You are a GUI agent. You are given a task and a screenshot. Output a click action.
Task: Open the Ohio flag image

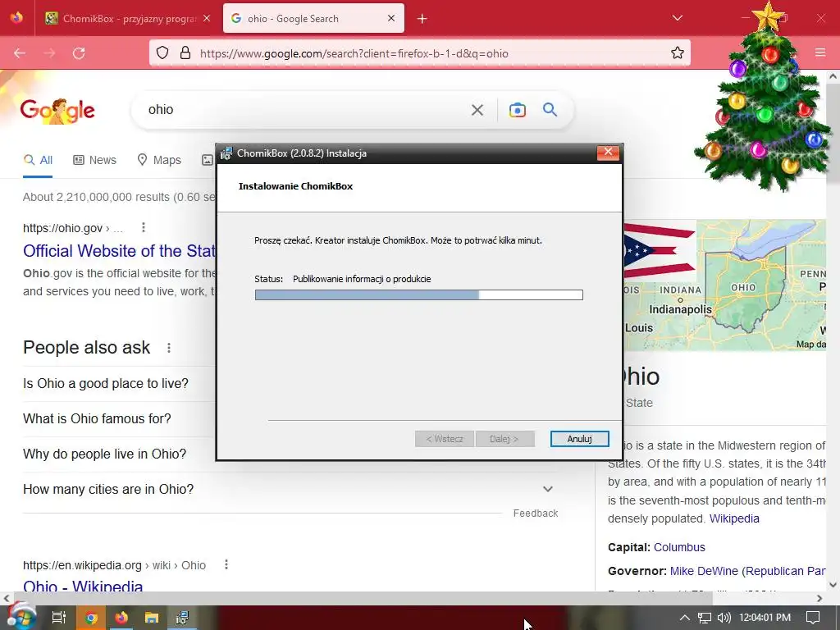click(x=660, y=251)
